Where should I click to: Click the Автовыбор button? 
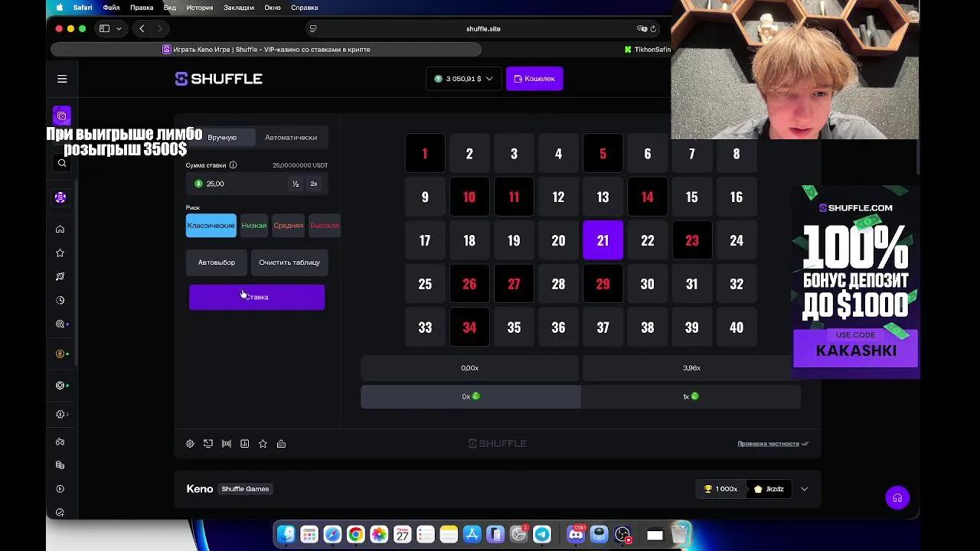[217, 262]
